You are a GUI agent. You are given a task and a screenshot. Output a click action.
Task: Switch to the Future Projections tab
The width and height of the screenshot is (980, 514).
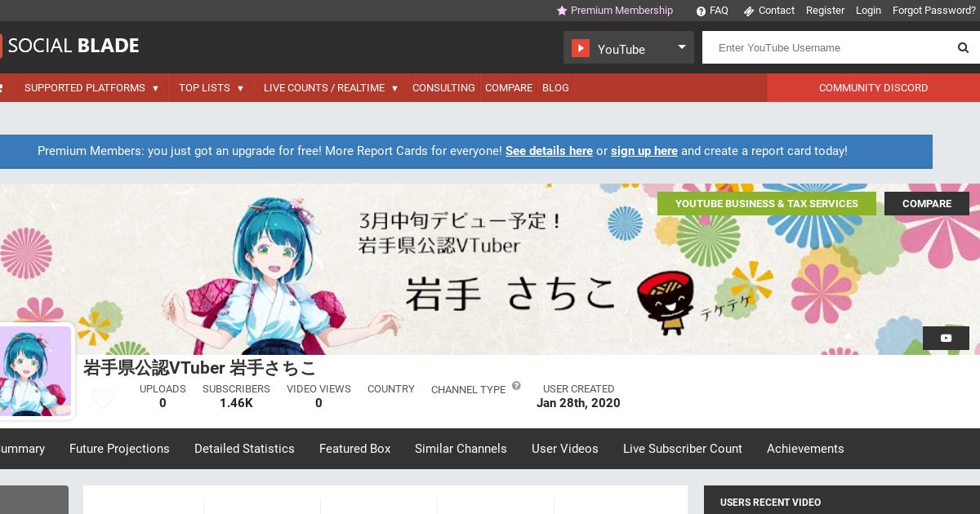point(119,449)
